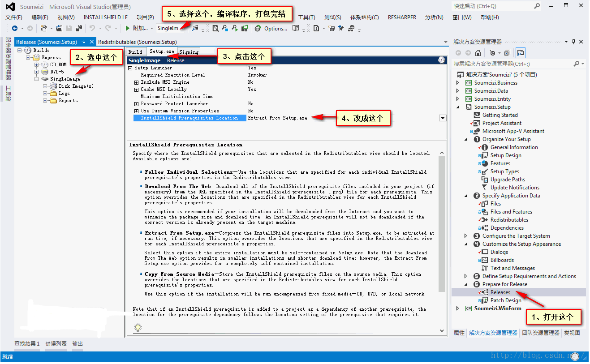The width and height of the screenshot is (590, 364).
Task: Click the Open File folder icon in toolbar
Action: pyautogui.click(x=59, y=28)
